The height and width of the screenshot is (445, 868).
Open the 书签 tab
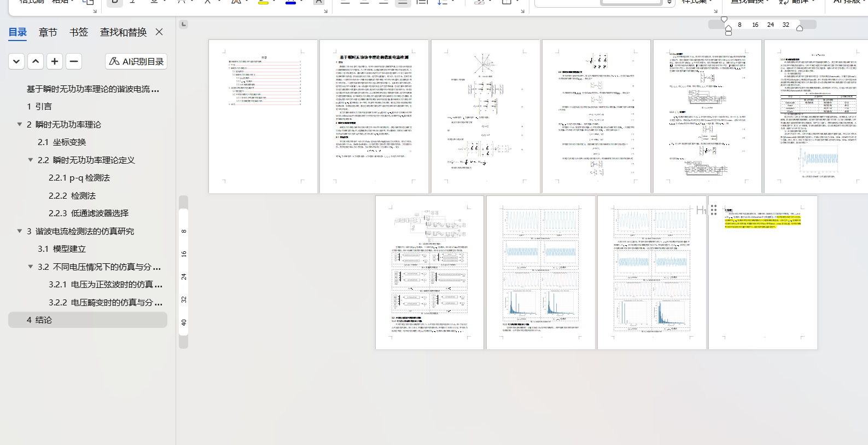[79, 32]
